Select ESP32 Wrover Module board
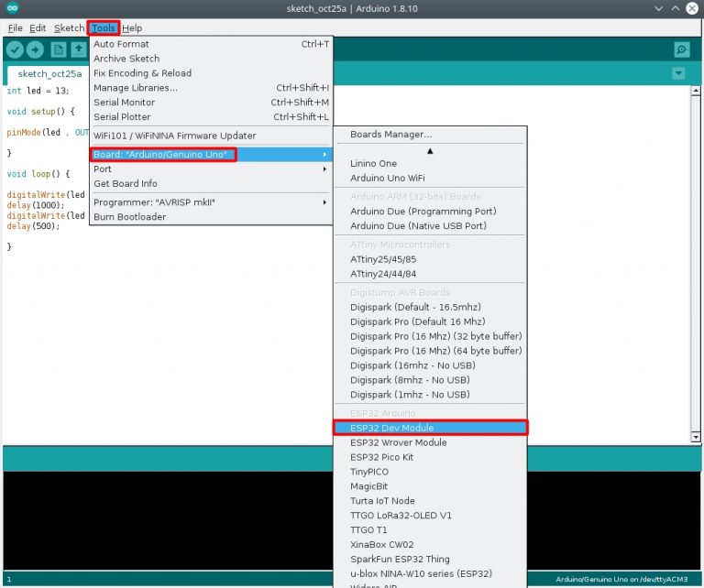 [x=430, y=442]
